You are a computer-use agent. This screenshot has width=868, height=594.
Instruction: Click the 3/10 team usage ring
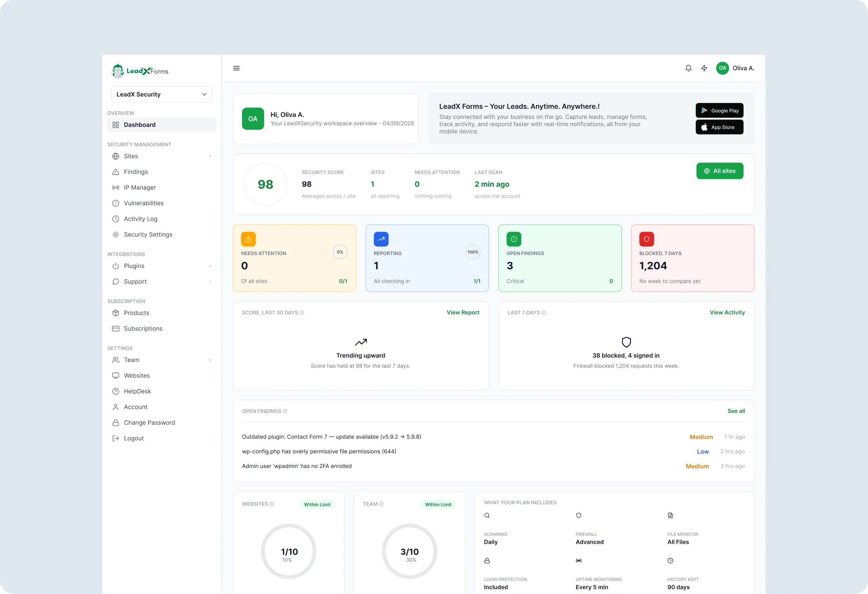click(x=409, y=552)
